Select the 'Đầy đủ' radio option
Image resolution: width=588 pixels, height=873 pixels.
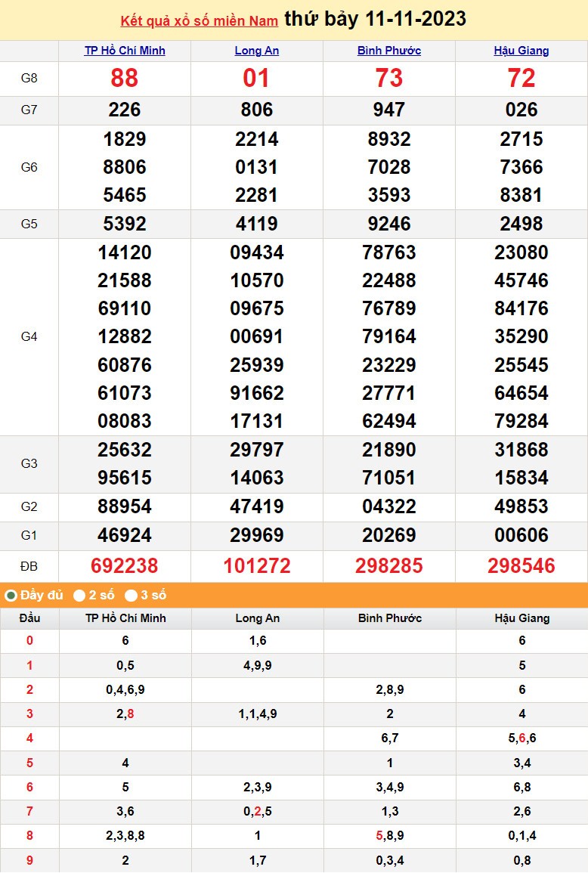(x=11, y=596)
